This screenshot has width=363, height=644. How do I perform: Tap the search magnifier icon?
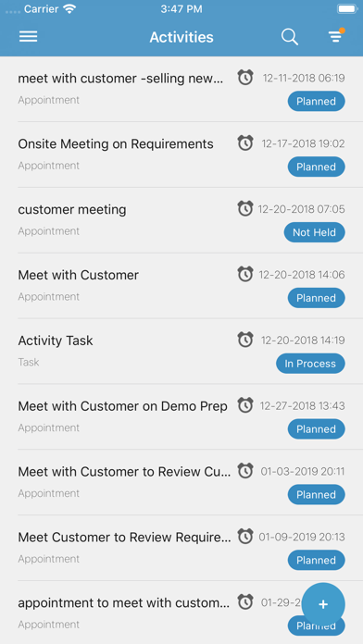click(x=290, y=37)
